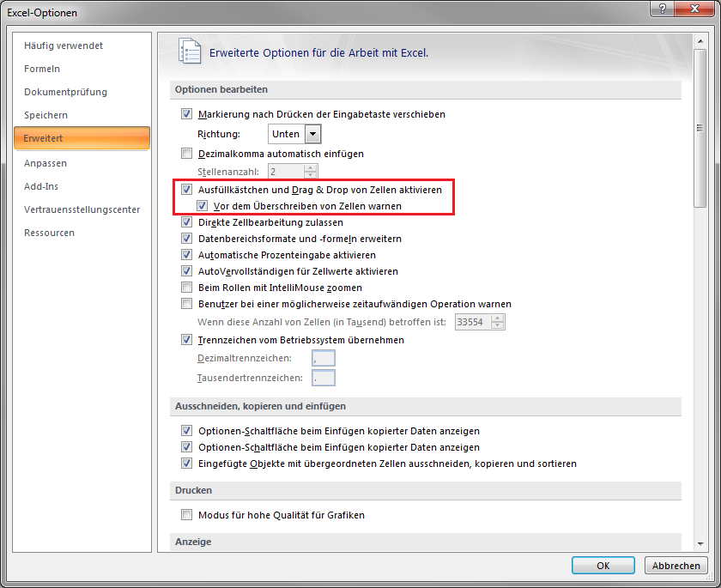Open the Formeln category

coord(42,69)
